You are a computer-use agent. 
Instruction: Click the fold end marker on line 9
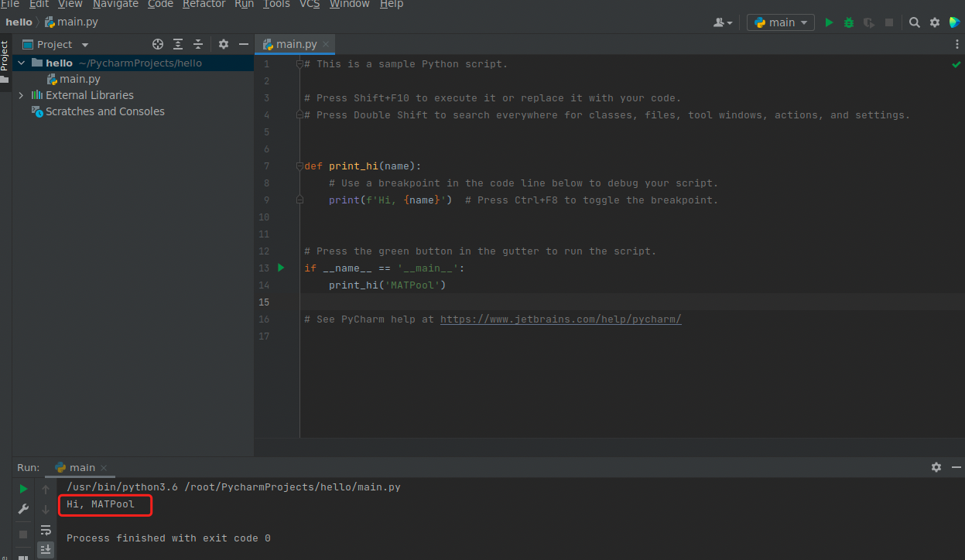(299, 200)
